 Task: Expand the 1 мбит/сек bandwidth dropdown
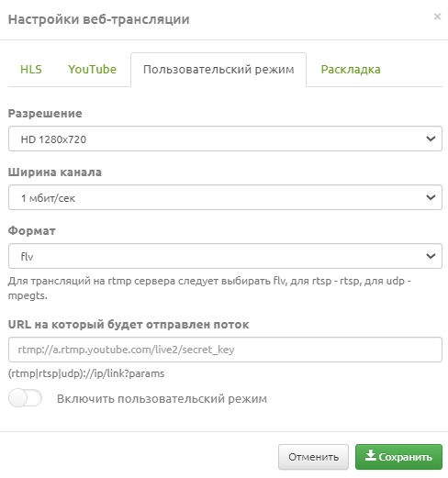(x=225, y=197)
